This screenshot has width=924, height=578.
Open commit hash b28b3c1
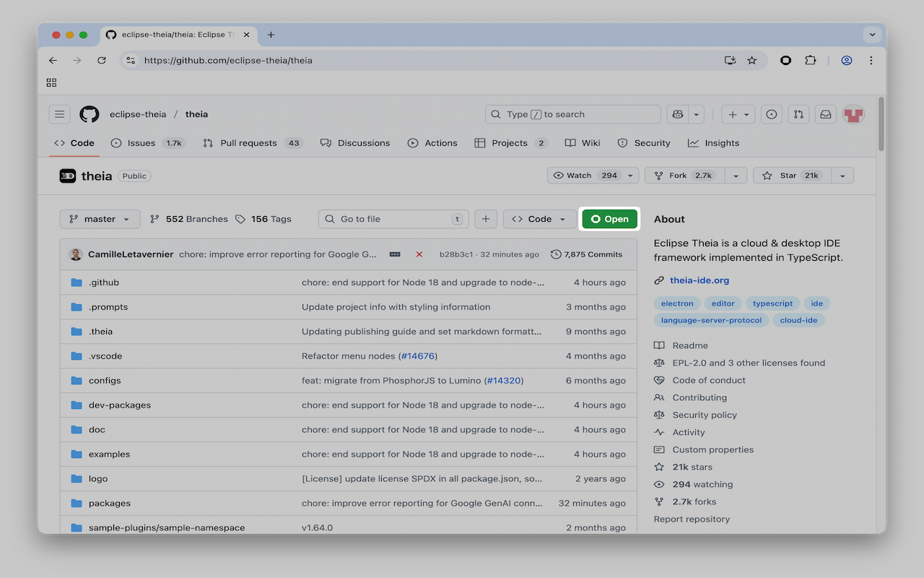[456, 254]
